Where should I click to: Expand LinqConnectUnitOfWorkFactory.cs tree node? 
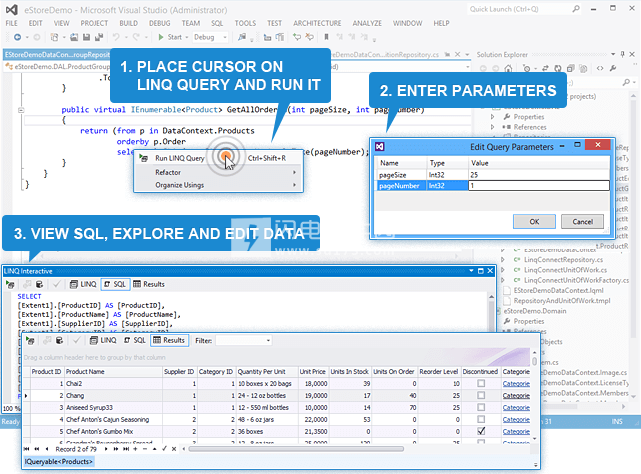coord(503,280)
